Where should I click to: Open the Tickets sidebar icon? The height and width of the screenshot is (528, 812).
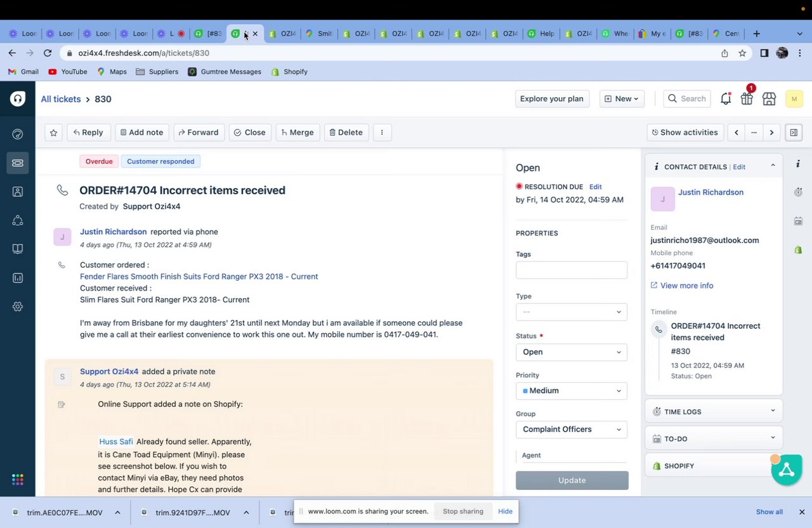coord(18,163)
